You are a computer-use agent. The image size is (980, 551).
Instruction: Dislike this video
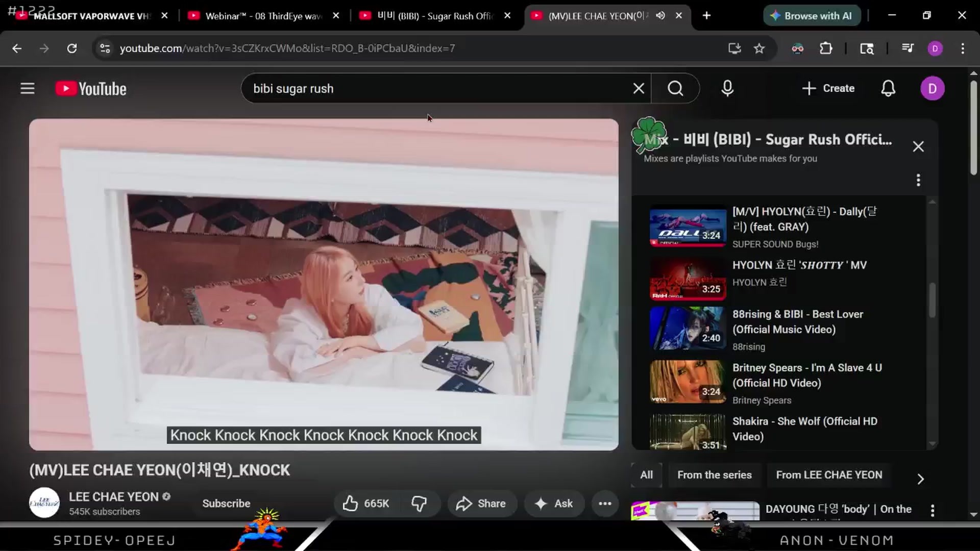coord(419,504)
